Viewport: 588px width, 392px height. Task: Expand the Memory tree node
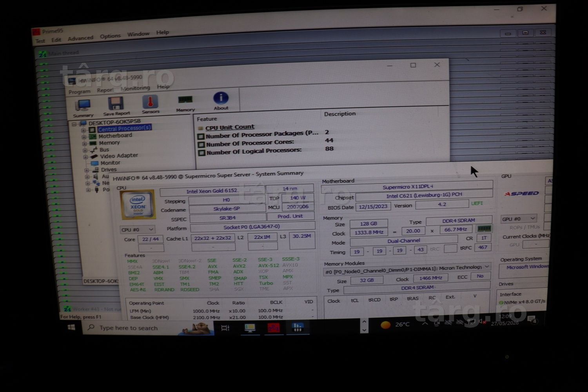tap(84, 144)
